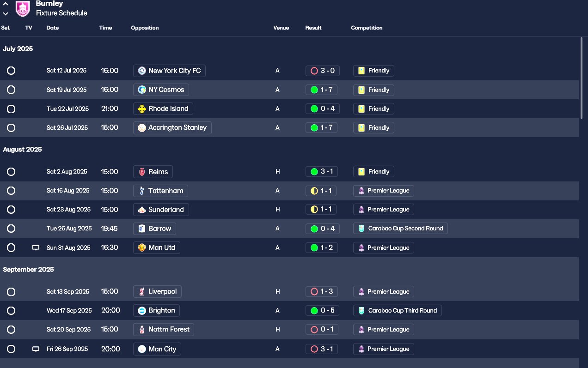Click the Tottenham club badge icon
Screen dimensions: 588x368
click(142, 191)
